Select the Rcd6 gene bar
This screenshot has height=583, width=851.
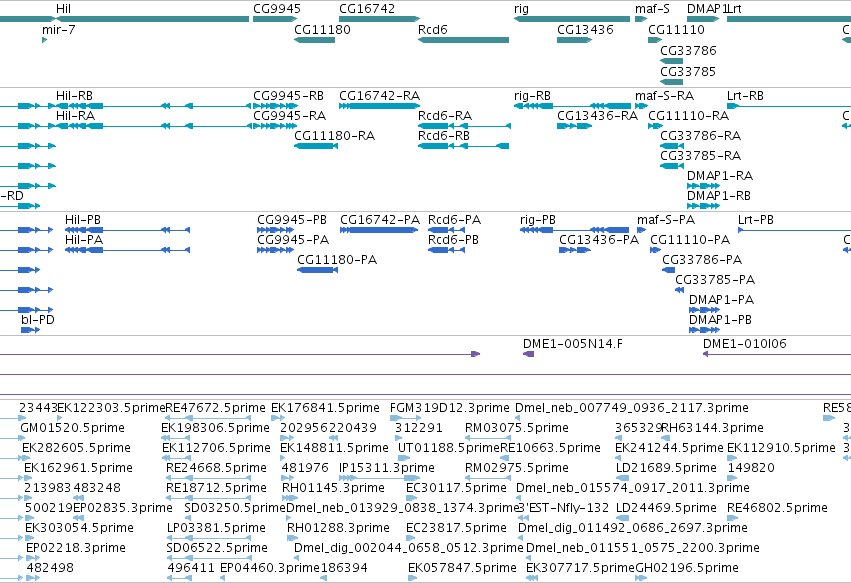pyautogui.click(x=463, y=40)
